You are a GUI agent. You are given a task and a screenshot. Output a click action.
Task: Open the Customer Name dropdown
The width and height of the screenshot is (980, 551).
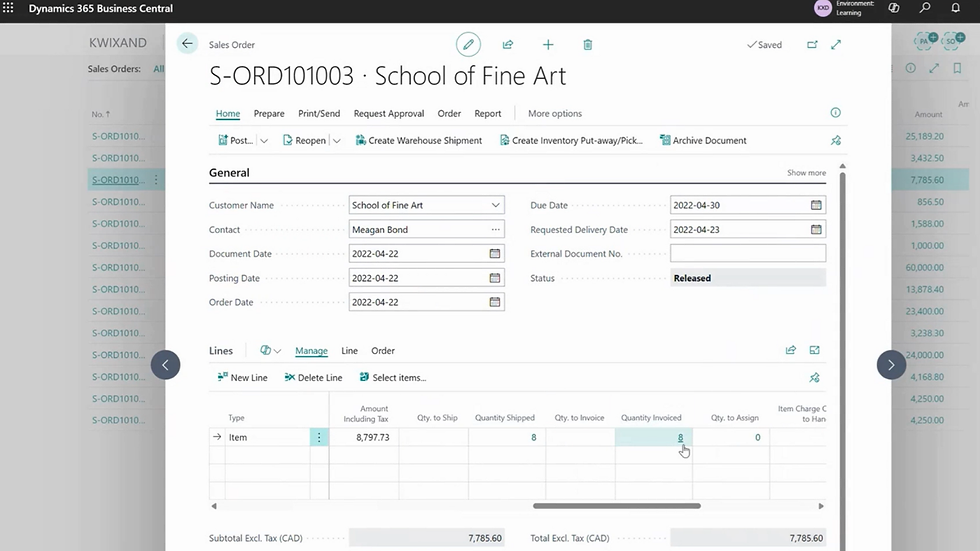tap(495, 205)
